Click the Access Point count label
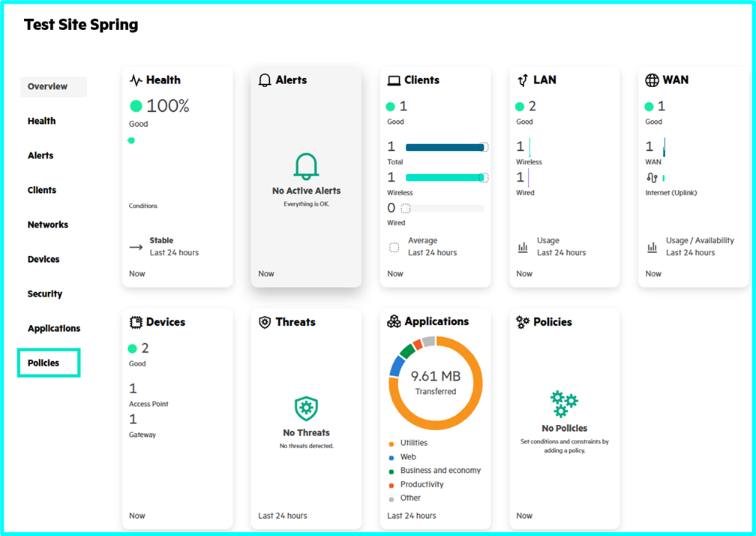 coord(148,405)
